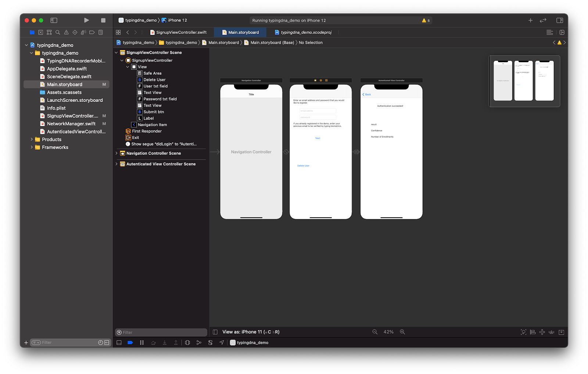The image size is (588, 374).
Task: Toggle the Inspectors panel on right
Action: (560, 20)
